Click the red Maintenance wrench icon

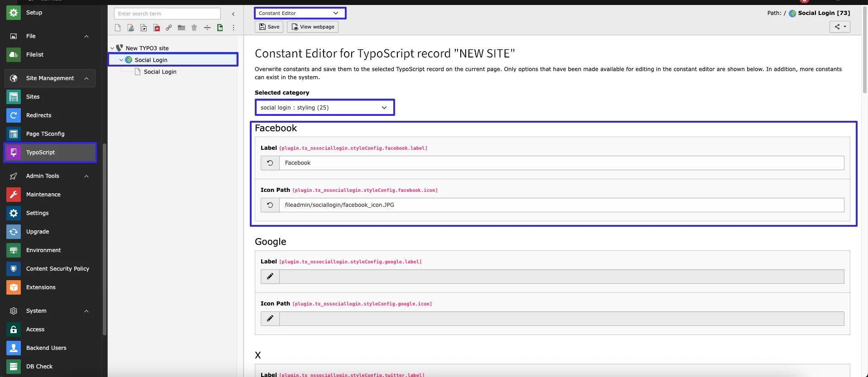(14, 195)
